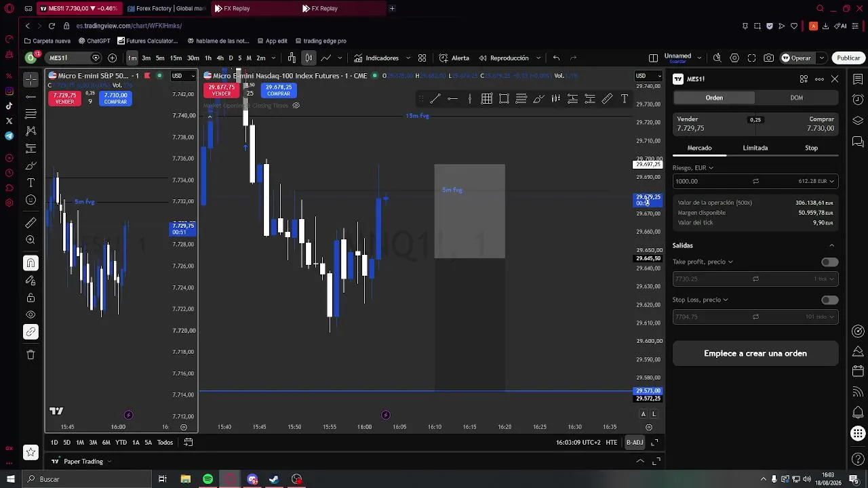
Task: Open the Indicadores dropdown arrow
Action: click(x=408, y=58)
